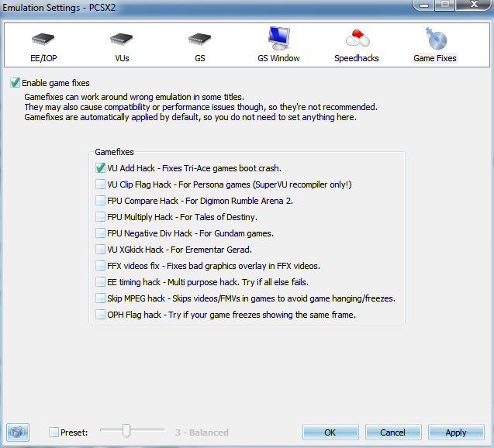
Task: Click the line 'Gamefixes are automatically applied by default'
Action: [x=190, y=117]
